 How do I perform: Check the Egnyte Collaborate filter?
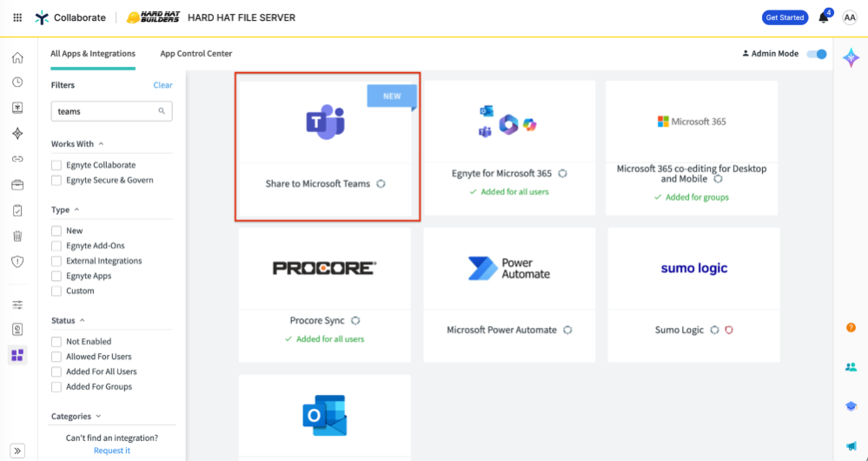click(56, 165)
